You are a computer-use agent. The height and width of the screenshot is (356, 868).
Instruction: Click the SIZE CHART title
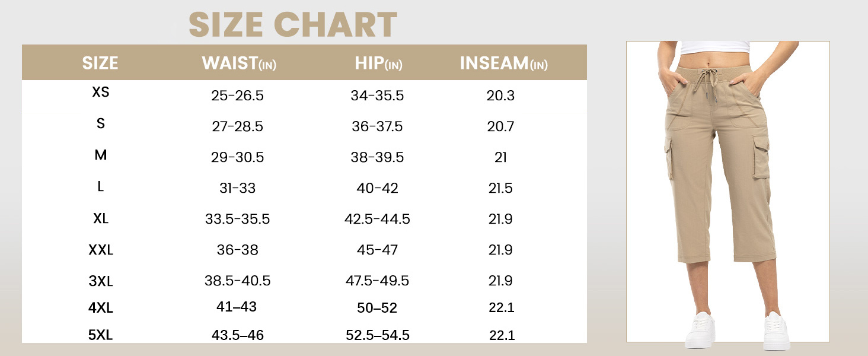point(292,25)
